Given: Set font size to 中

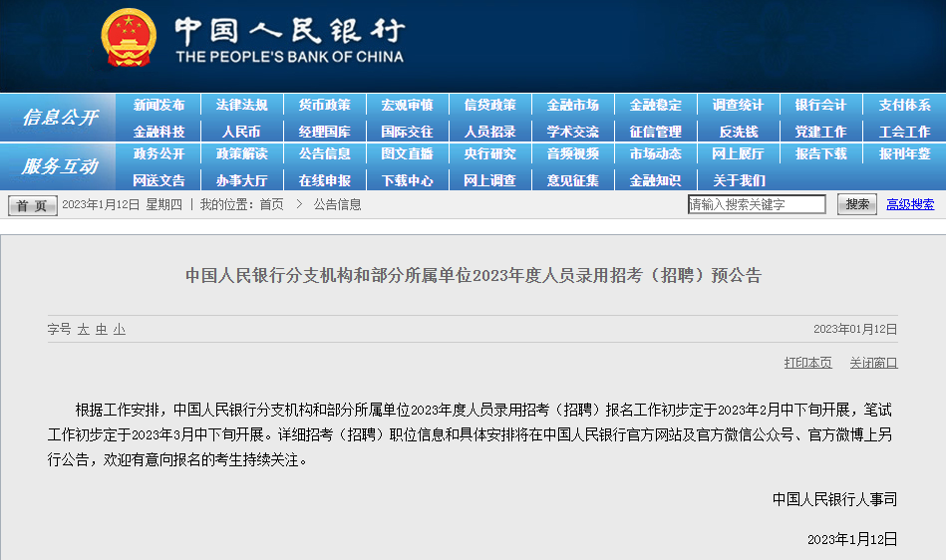Looking at the screenshot, I should point(102,329).
